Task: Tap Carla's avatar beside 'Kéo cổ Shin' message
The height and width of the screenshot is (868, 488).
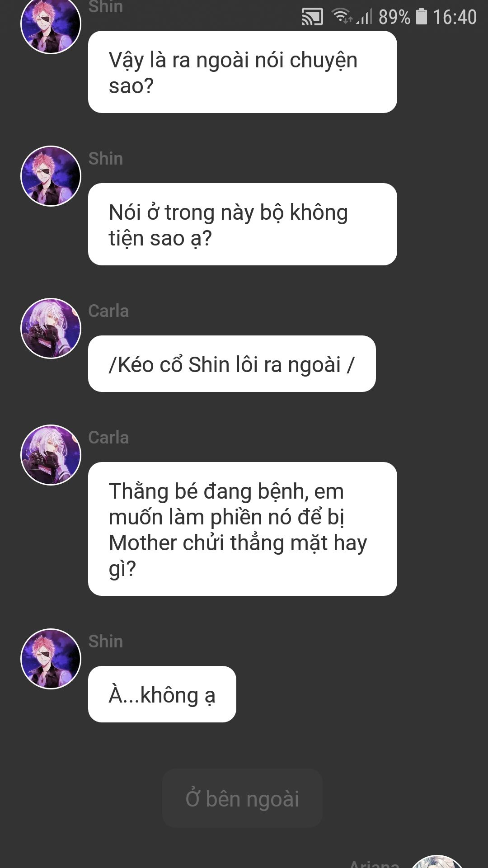Action: 51,328
